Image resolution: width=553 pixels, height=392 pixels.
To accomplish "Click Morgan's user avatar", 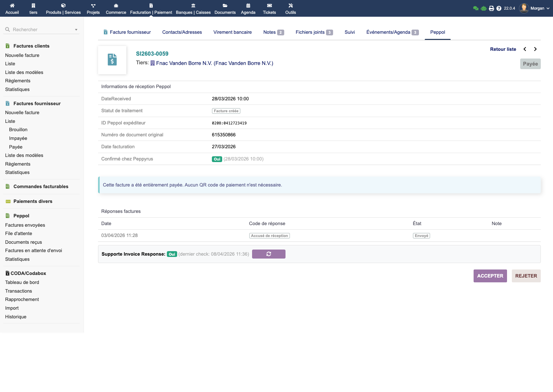I will (x=524, y=8).
